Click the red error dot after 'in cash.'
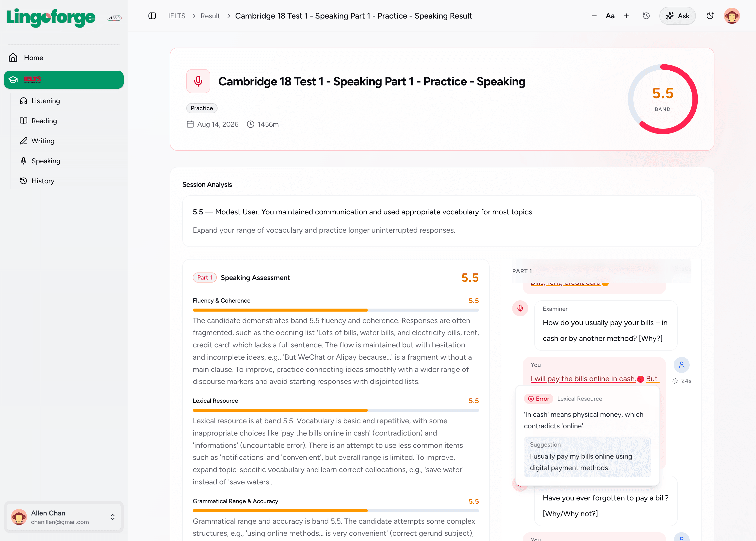 tap(641, 379)
